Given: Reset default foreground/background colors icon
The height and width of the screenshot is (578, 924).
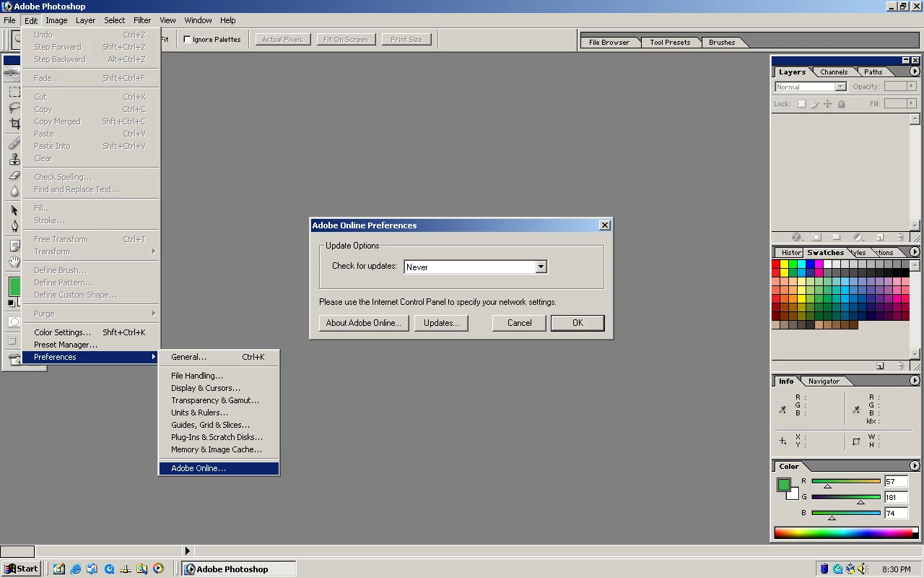Looking at the screenshot, I should coord(11,303).
